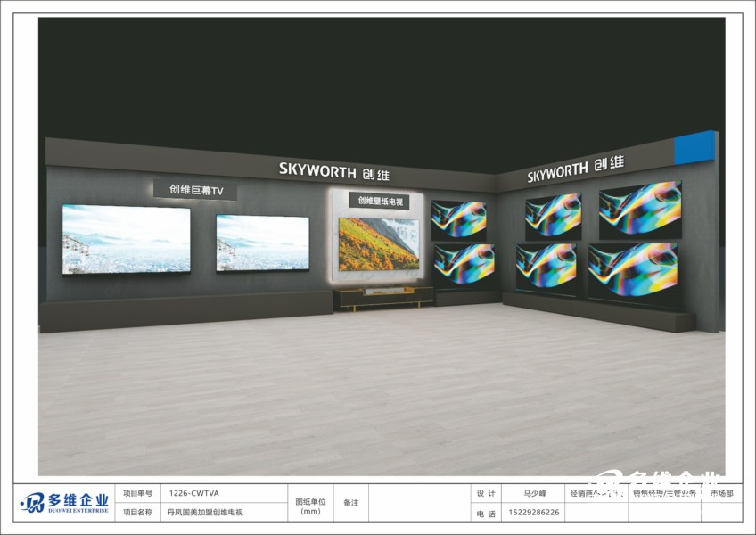The width and height of the screenshot is (756, 535).
Task: Select the project number "1226-CWTVA"
Action: 193,493
